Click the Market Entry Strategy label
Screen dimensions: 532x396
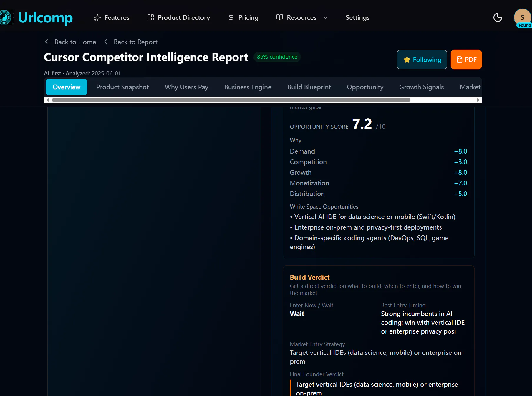(317, 344)
